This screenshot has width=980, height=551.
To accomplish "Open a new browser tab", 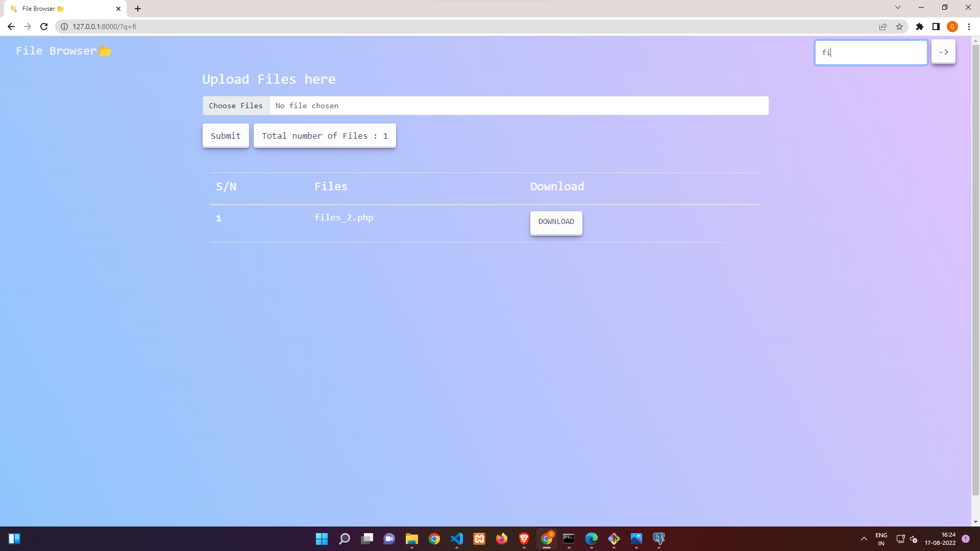I will tap(138, 9).
